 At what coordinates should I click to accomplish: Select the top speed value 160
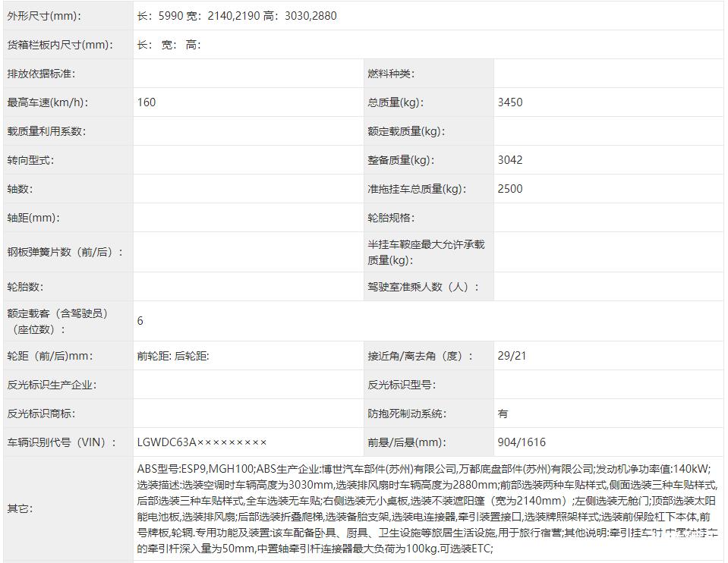146,102
